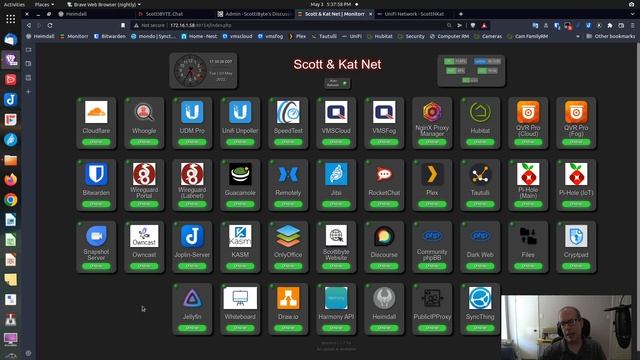The image size is (640, 360).
Task: Open the QVR Pro (Cloud) icon
Action: [528, 111]
